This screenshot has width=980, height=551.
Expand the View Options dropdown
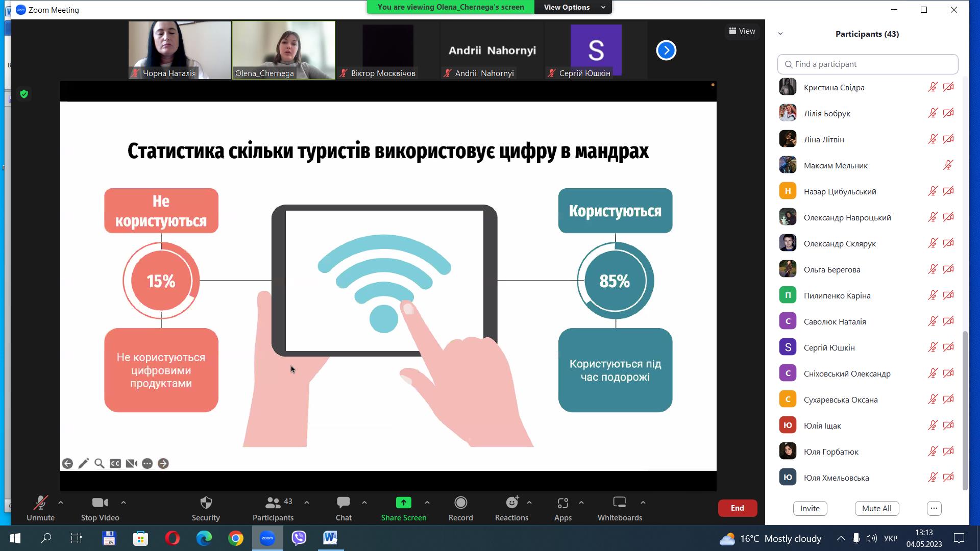pyautogui.click(x=574, y=7)
